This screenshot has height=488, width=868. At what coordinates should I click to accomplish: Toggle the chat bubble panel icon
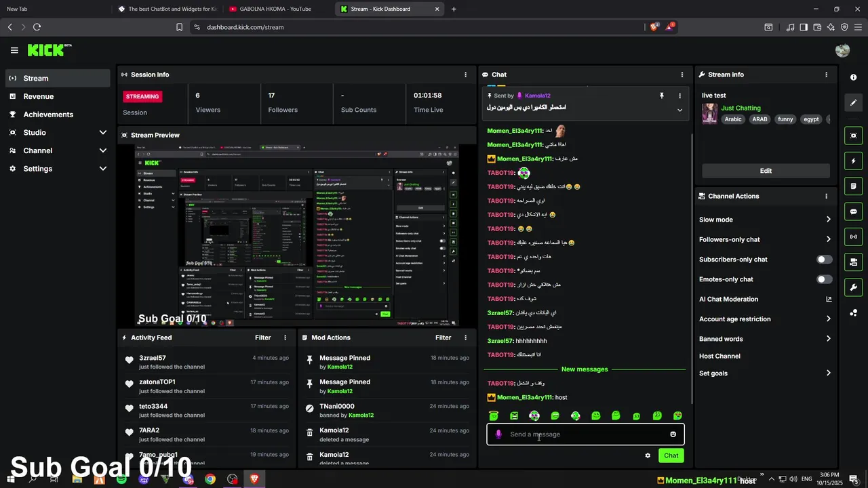tap(854, 211)
